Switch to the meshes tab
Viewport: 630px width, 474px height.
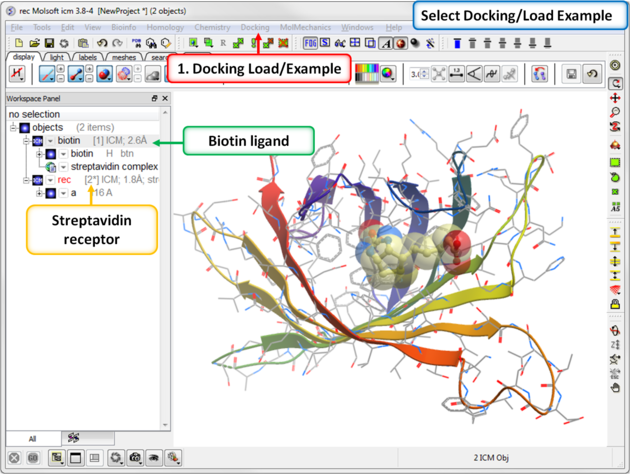pyautogui.click(x=124, y=58)
